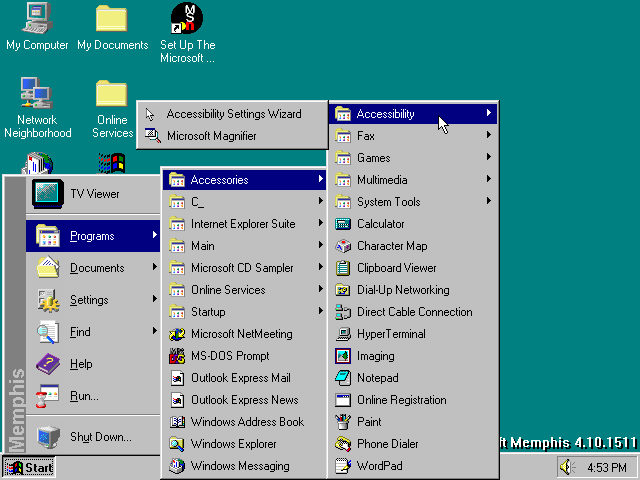Screen dimensions: 640x480
Task: Click the Windows Explorer icon
Action: coord(177,444)
